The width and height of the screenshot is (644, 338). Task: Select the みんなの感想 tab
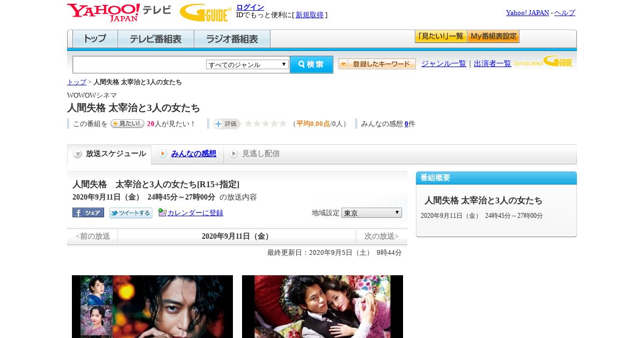[x=194, y=154]
